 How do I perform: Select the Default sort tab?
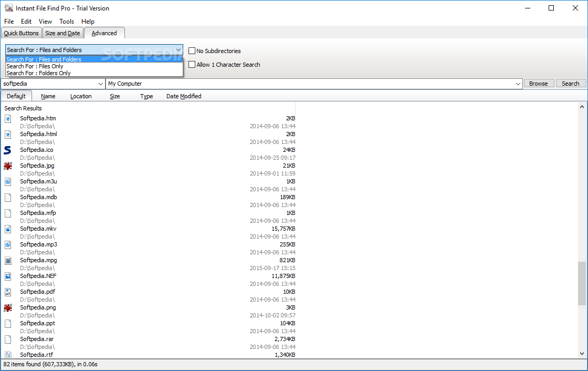16,96
